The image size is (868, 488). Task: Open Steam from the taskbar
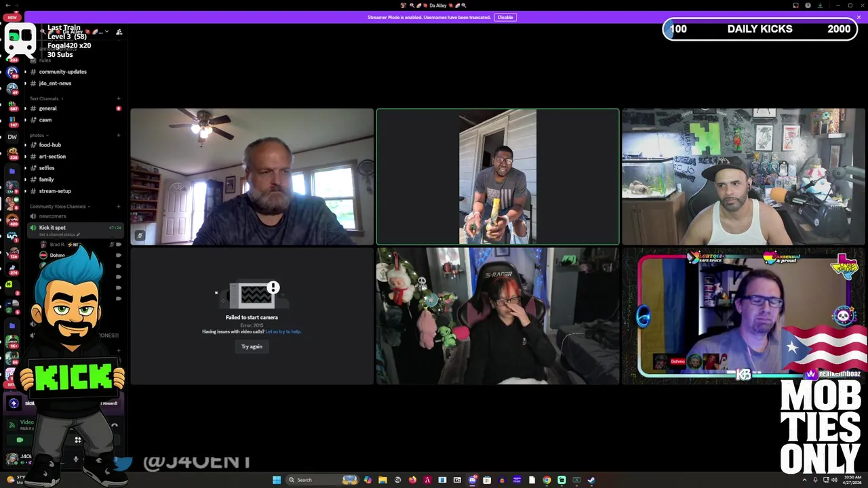tap(591, 480)
